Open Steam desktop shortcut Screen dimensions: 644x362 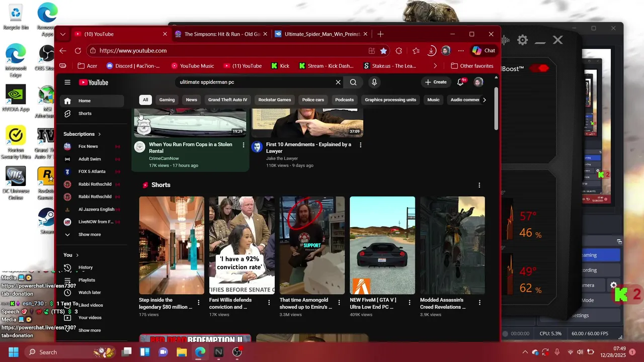tap(47, 221)
